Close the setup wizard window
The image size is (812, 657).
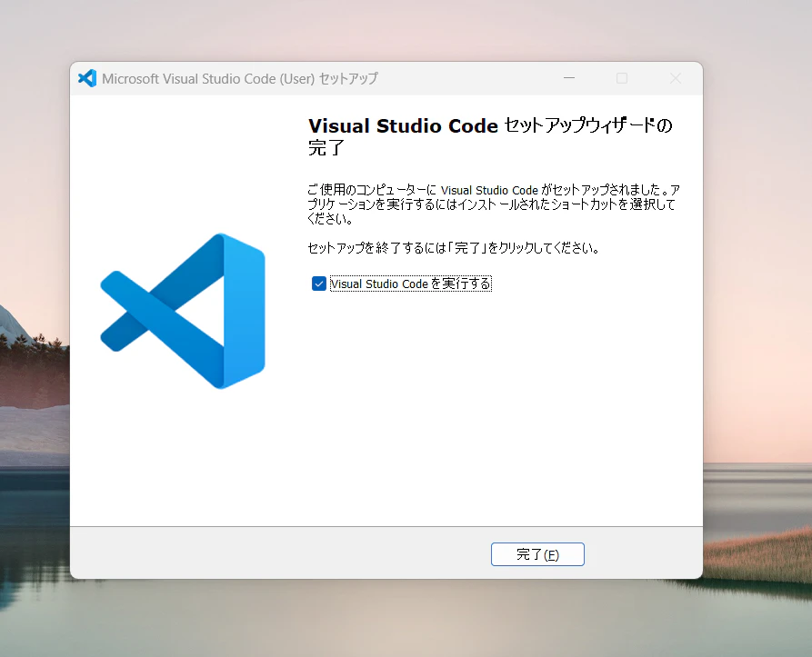pos(676,78)
